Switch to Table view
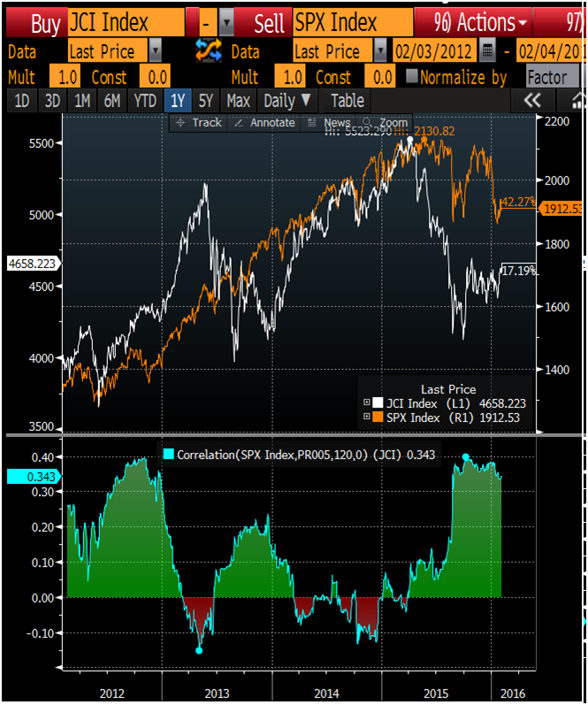Image resolution: width=588 pixels, height=705 pixels. coord(347,100)
